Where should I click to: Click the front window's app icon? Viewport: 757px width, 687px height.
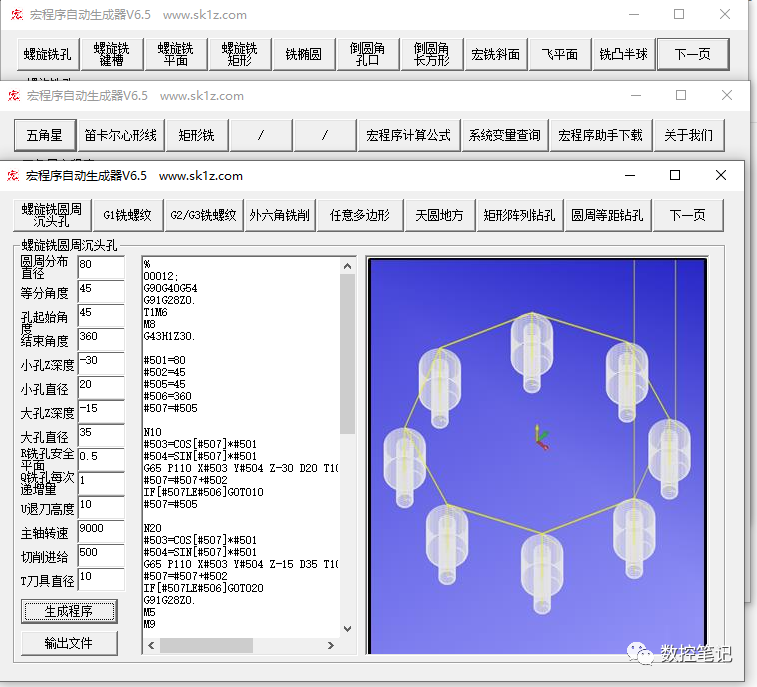(13, 176)
